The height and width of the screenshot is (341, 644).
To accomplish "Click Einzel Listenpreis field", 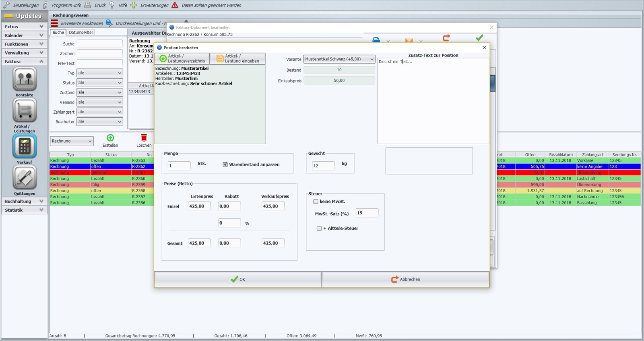I will (199, 206).
